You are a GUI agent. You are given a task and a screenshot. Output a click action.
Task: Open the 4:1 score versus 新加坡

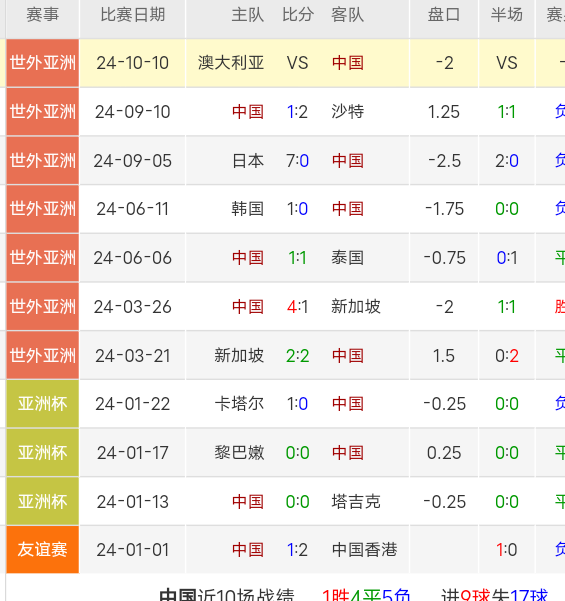297,307
